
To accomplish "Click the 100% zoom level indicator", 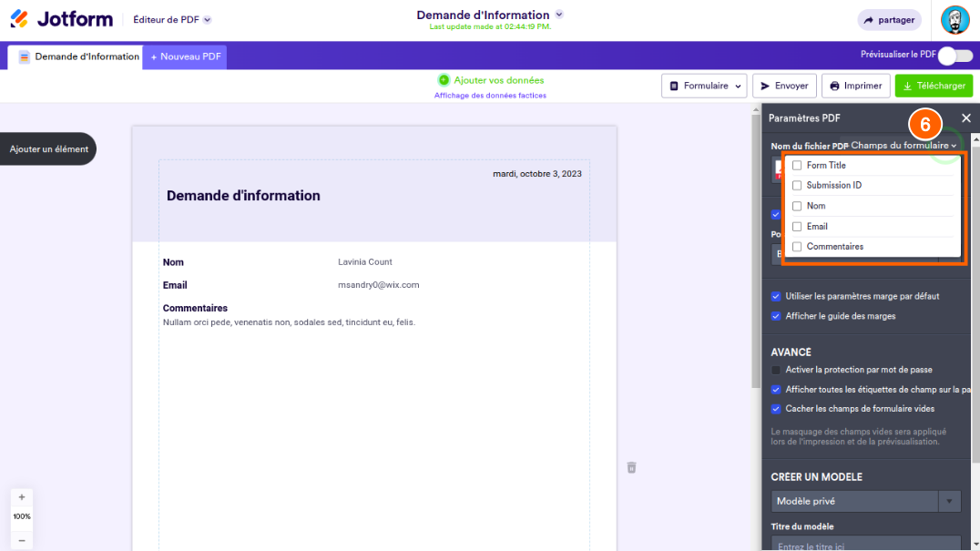I will tap(22, 516).
